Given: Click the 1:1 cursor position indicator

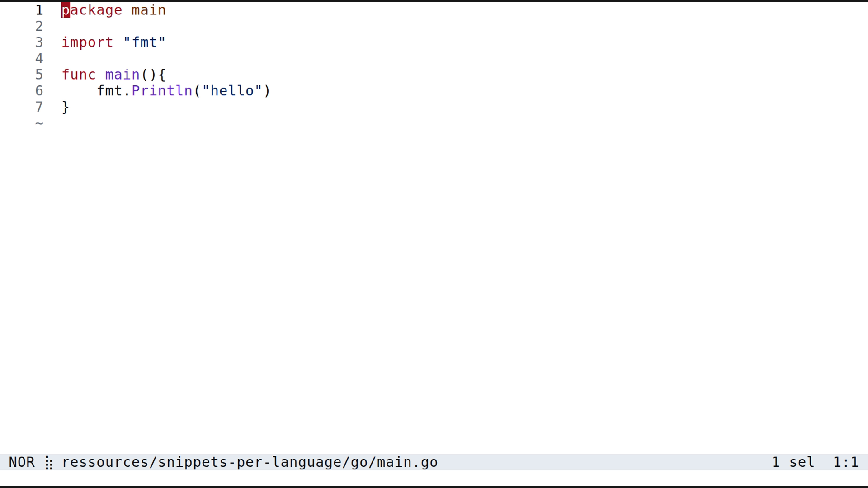Looking at the screenshot, I should [x=845, y=462].
